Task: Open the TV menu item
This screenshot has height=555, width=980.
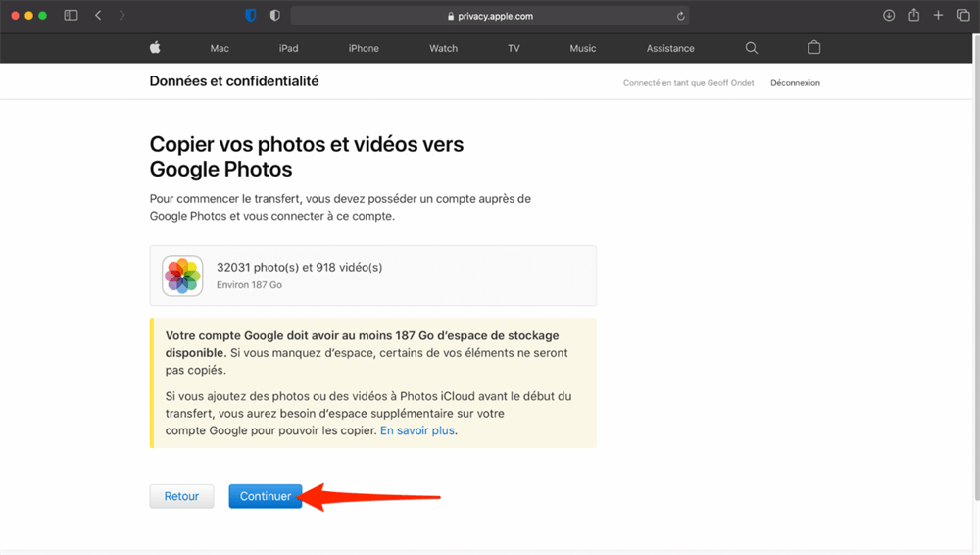Action: 514,48
